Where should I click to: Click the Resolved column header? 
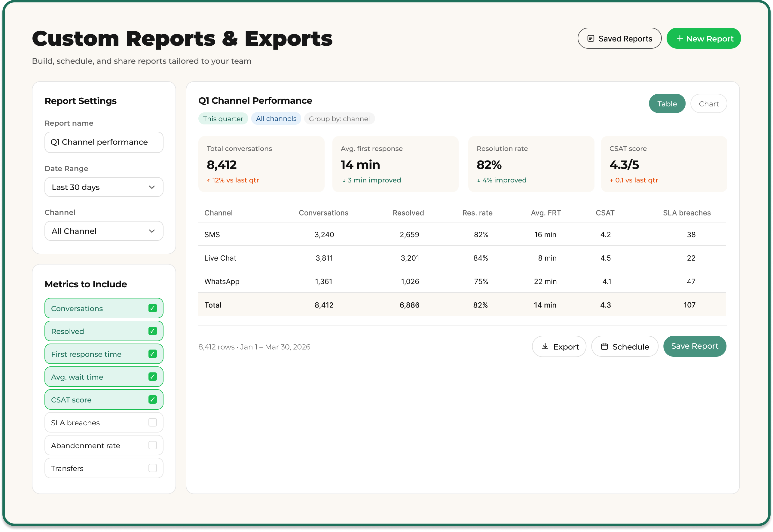pos(408,213)
